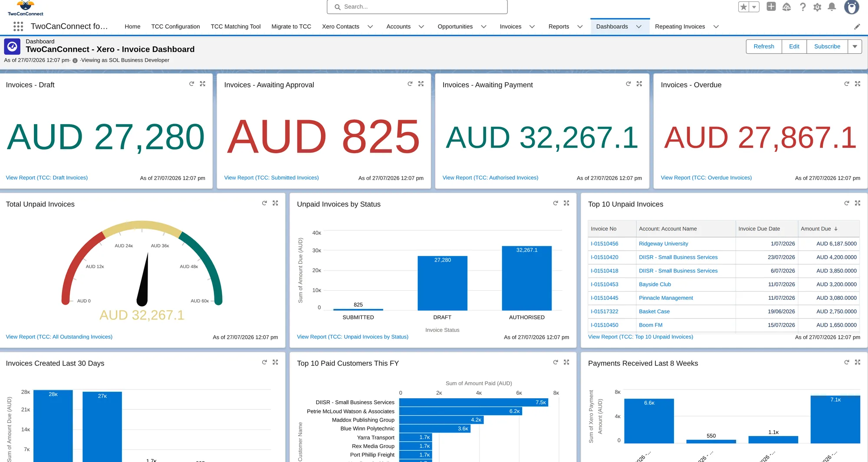Open the App Launcher grid icon
The width and height of the screenshot is (868, 462).
click(x=18, y=26)
